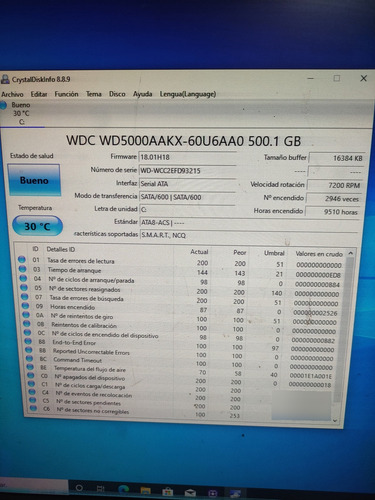
Task: Click the transfer mode field SATA/600
Action: 188,197
